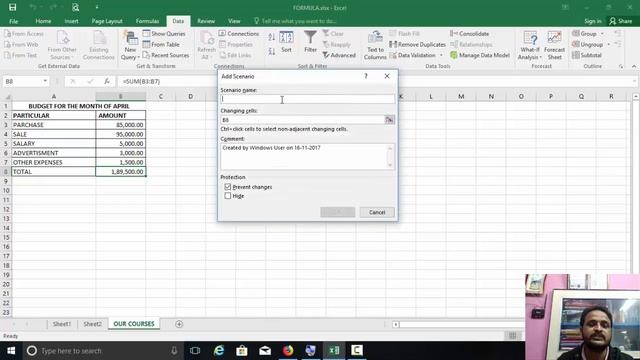Click Sign in link
640x360 pixels.
[593, 21]
